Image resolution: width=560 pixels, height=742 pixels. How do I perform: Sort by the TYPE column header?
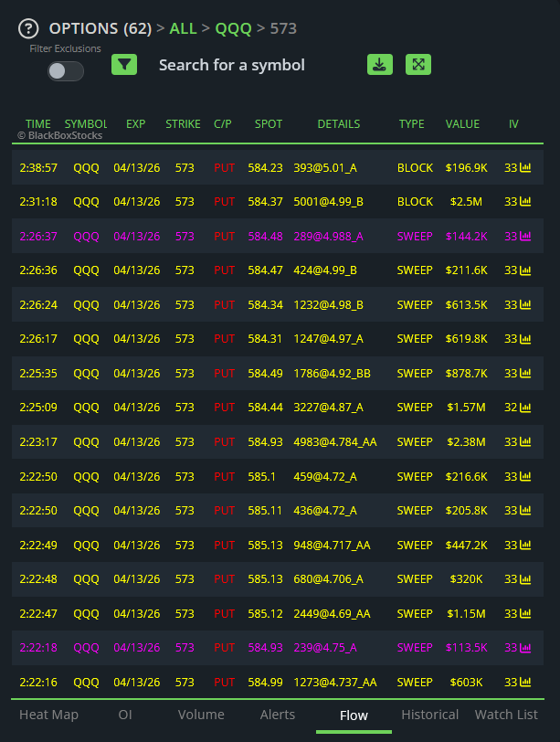tap(411, 124)
